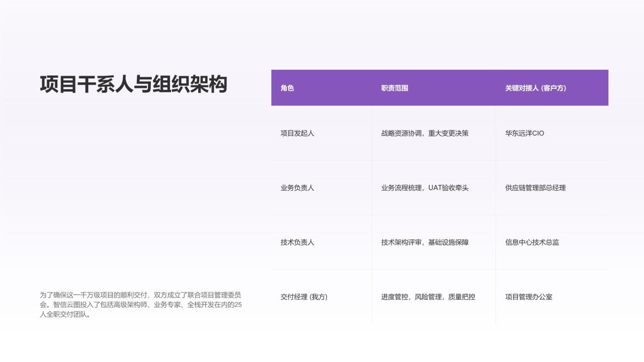Screen dimensions: 644x362
Task: Select the 技术负责人 cell
Action: tap(321, 242)
